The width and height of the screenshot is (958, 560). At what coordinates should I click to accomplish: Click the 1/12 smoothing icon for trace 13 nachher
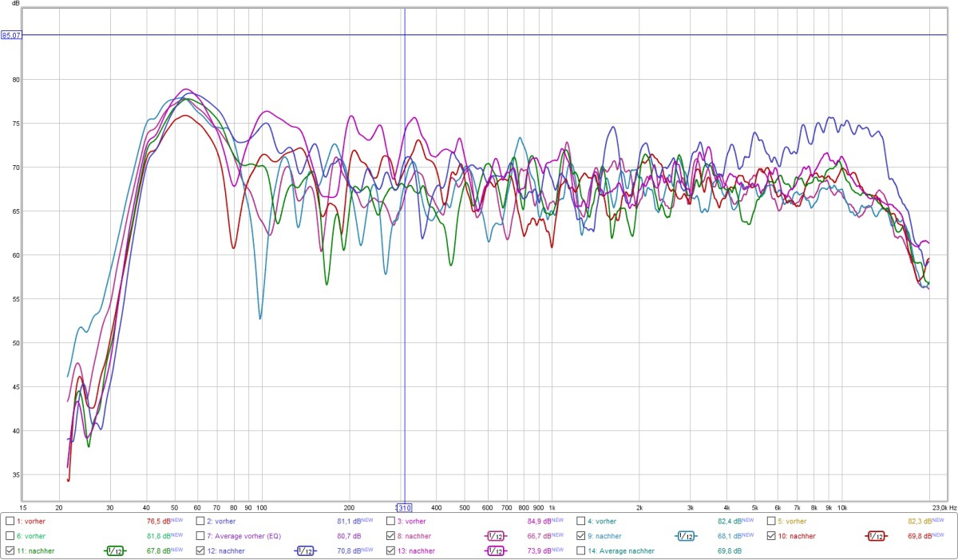point(496,550)
